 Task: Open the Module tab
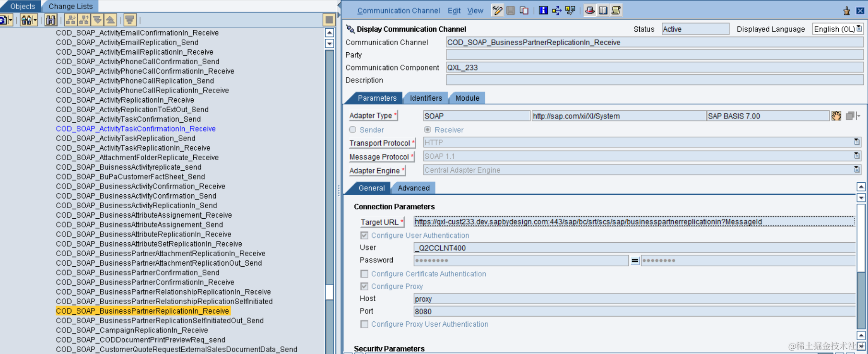[467, 98]
